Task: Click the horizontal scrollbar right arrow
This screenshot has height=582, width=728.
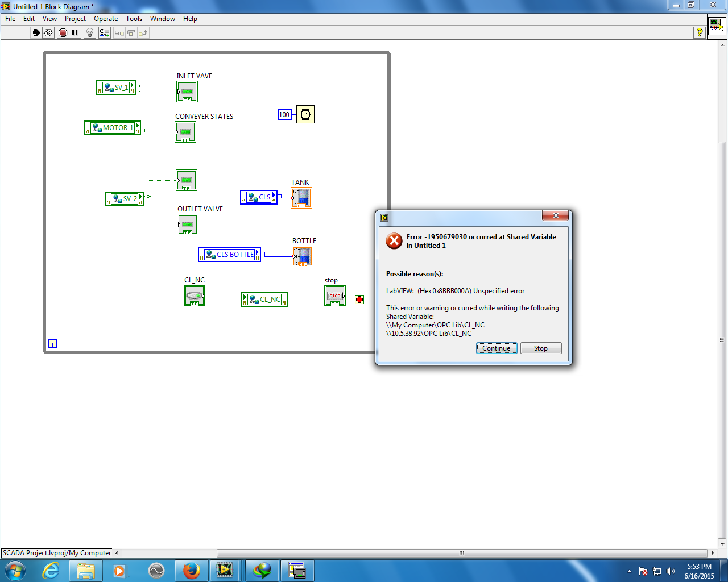Action: coord(713,553)
